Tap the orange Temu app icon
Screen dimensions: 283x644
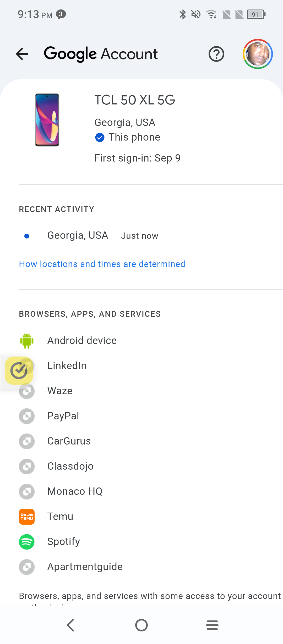(x=27, y=517)
